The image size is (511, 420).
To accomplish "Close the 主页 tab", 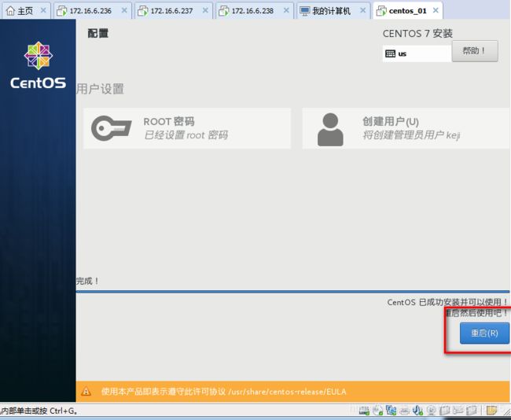I will (x=43, y=10).
